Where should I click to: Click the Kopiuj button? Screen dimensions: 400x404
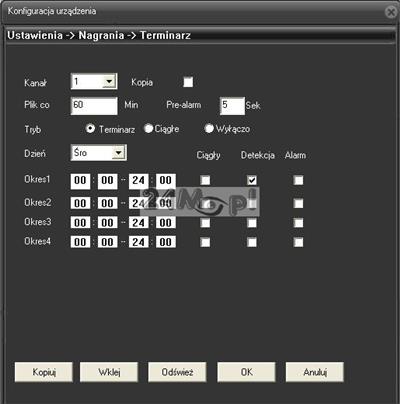[44, 372]
